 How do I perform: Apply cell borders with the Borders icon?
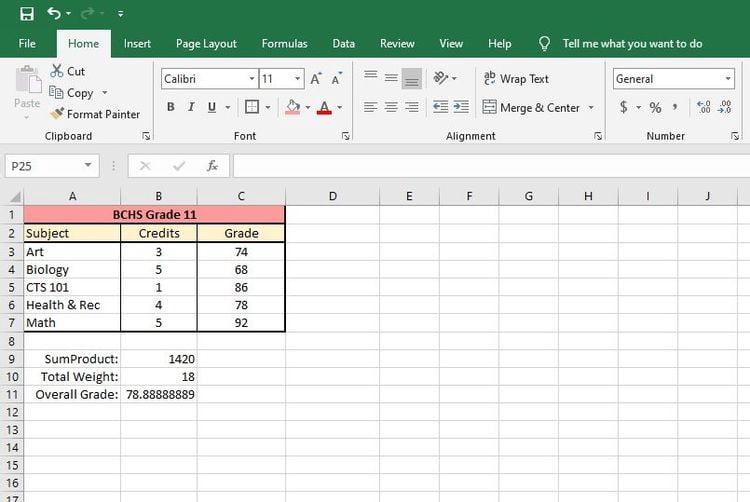252,107
